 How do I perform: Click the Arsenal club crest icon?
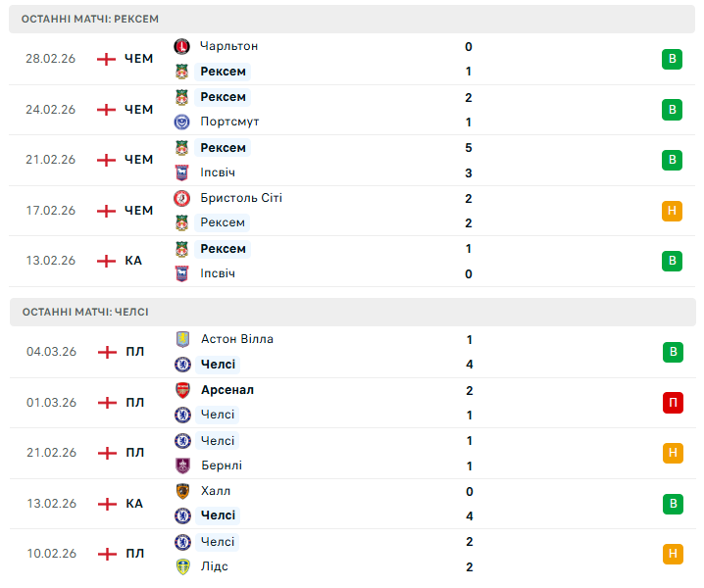point(181,390)
